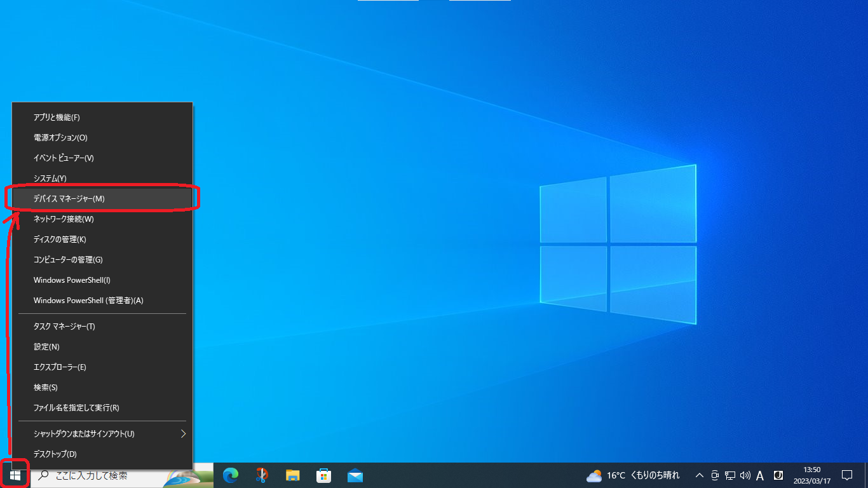Image resolution: width=868 pixels, height=488 pixels.
Task: Click the network icon in system tray
Action: coord(730,475)
